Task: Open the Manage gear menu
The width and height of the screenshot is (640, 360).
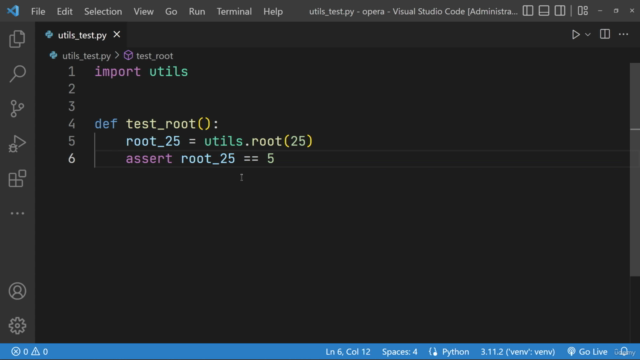Action: pos(17,326)
